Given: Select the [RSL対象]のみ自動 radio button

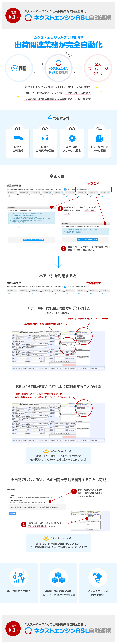Looking at the screenshot, I should 10,500.
